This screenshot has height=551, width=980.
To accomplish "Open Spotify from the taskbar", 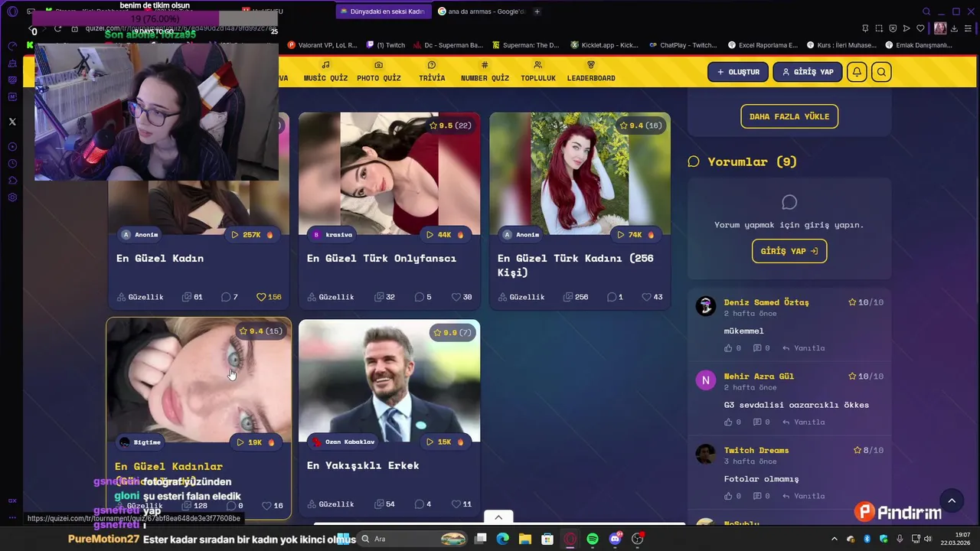I will point(593,539).
